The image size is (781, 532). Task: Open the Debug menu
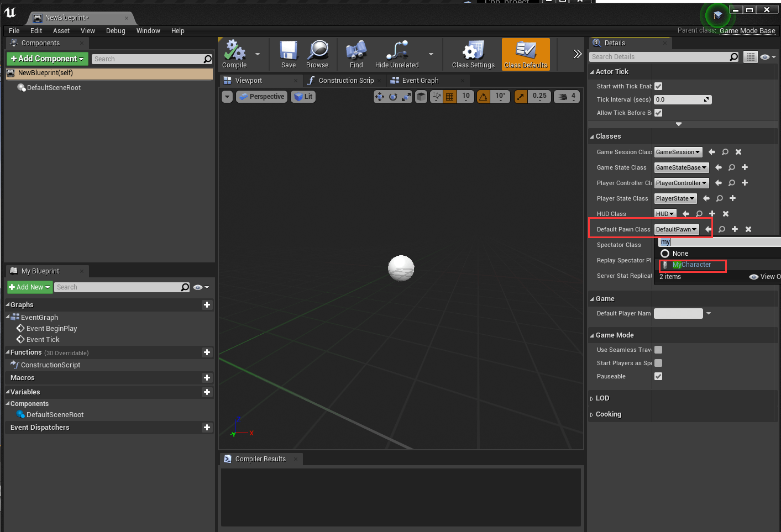coord(116,31)
